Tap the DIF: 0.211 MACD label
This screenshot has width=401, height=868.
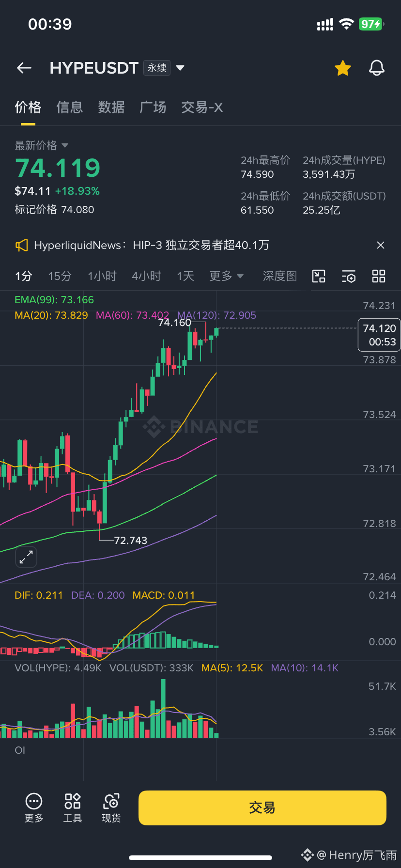tap(39, 595)
